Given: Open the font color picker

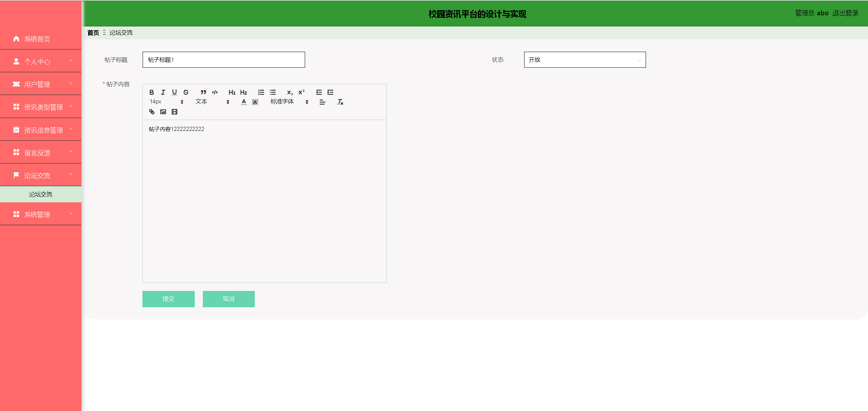Looking at the screenshot, I should point(244,101).
